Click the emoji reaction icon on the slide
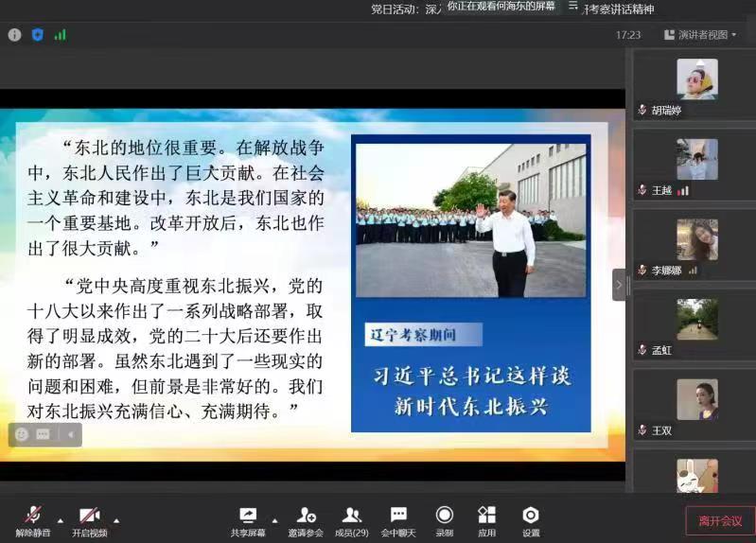The width and height of the screenshot is (756, 543). [21, 434]
